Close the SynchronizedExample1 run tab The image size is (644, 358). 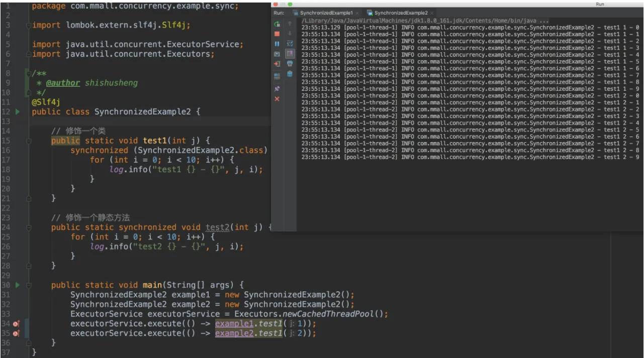click(357, 13)
